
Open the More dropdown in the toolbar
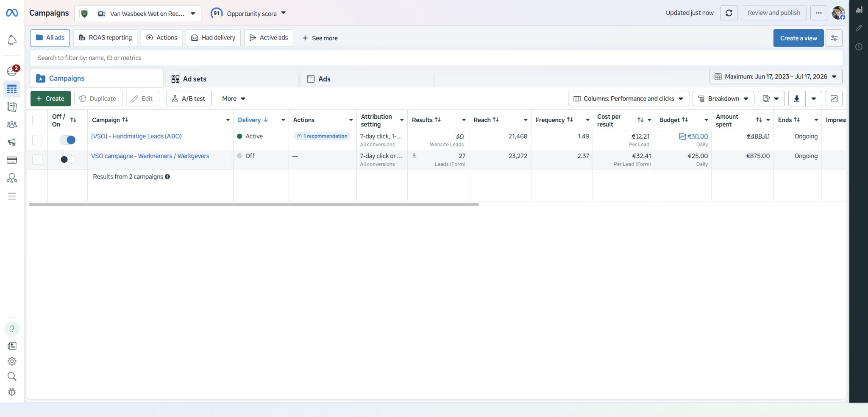[x=234, y=99]
